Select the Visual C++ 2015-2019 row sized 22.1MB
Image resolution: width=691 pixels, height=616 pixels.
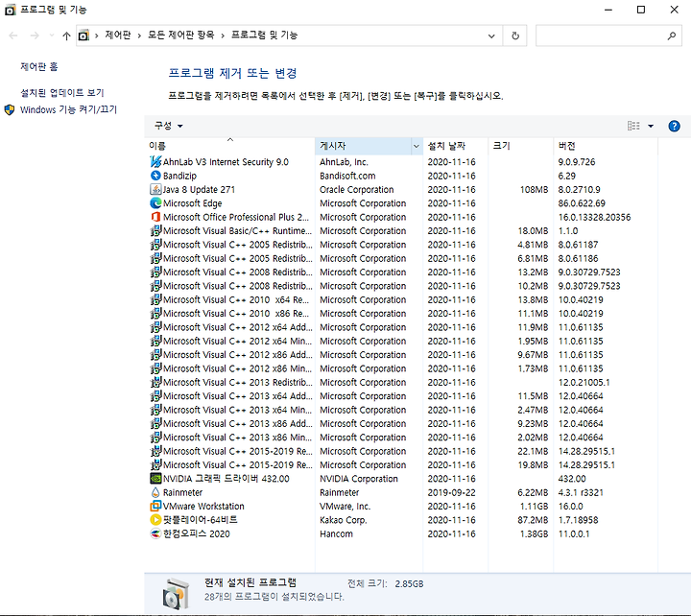[401, 451]
